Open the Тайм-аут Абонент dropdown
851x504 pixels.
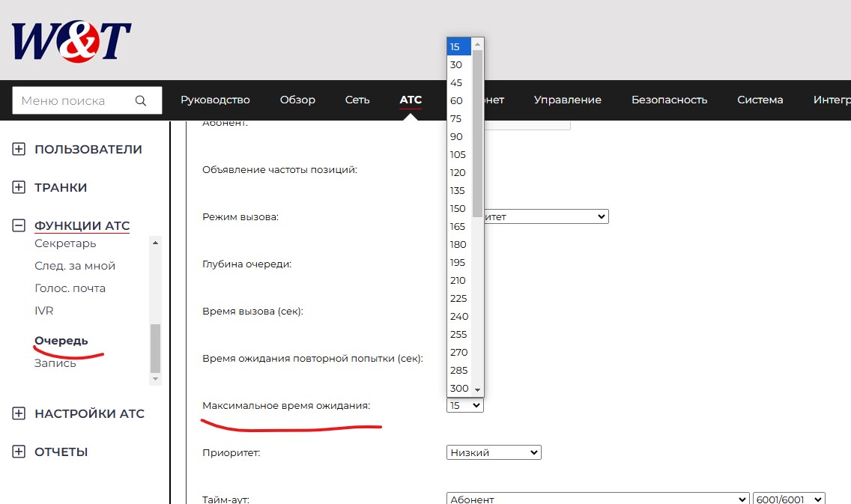pyautogui.click(x=598, y=499)
